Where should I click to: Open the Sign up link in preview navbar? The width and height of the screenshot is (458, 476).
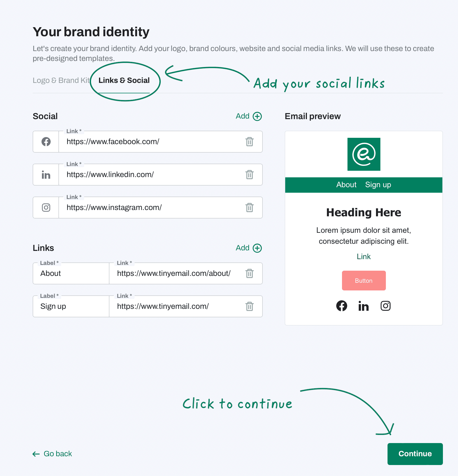pyautogui.click(x=378, y=185)
